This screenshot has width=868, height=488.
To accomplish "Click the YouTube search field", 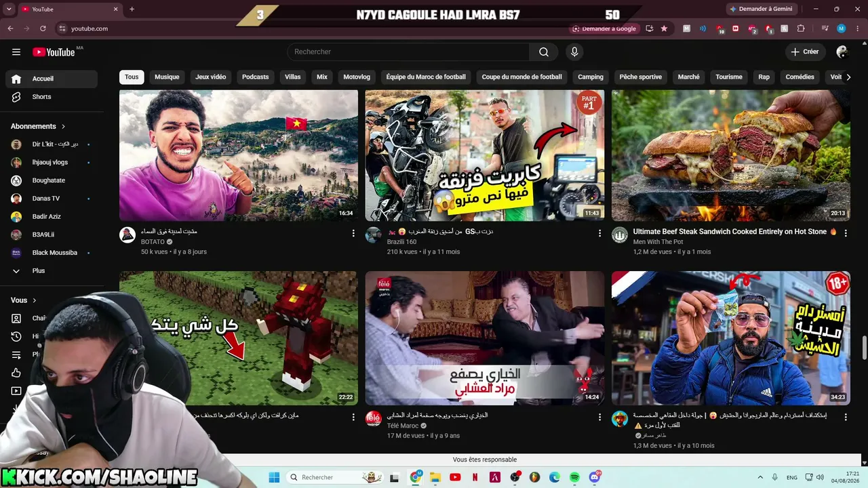I will (408, 52).
